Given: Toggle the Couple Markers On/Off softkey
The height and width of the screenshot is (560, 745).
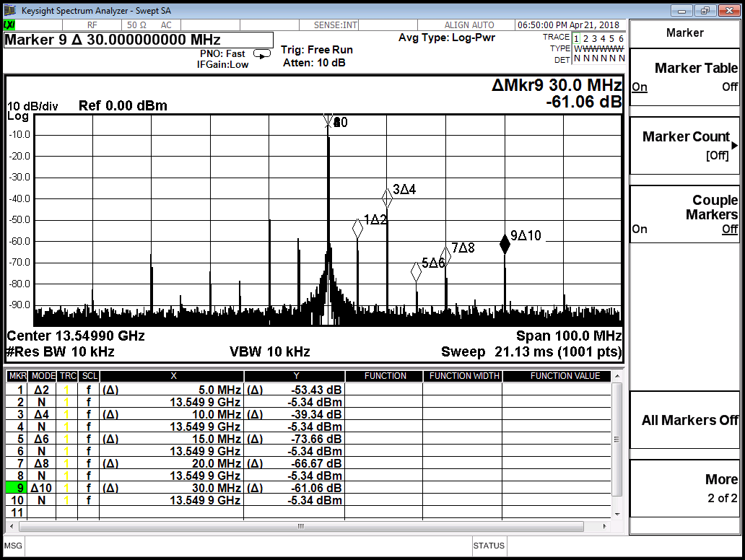Looking at the screenshot, I should click(x=684, y=214).
